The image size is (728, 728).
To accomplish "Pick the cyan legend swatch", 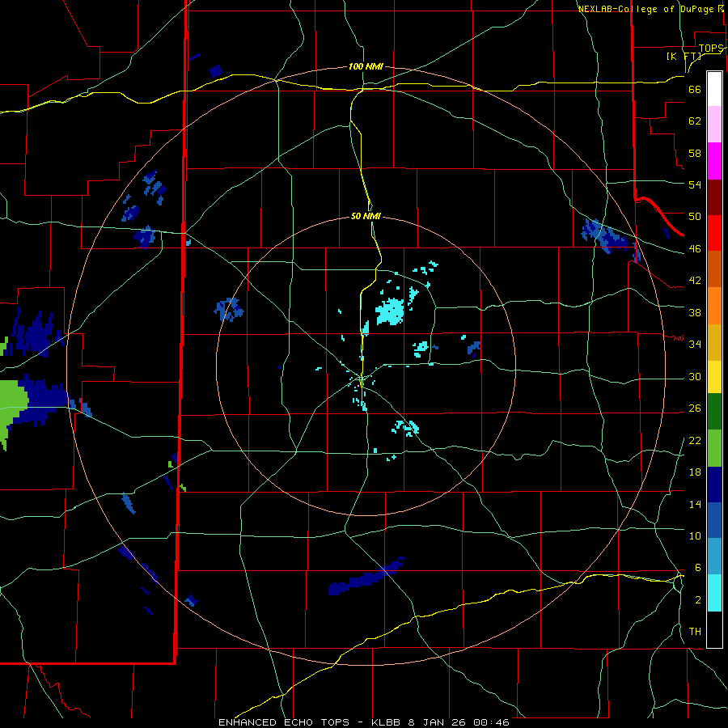I will point(714,593).
